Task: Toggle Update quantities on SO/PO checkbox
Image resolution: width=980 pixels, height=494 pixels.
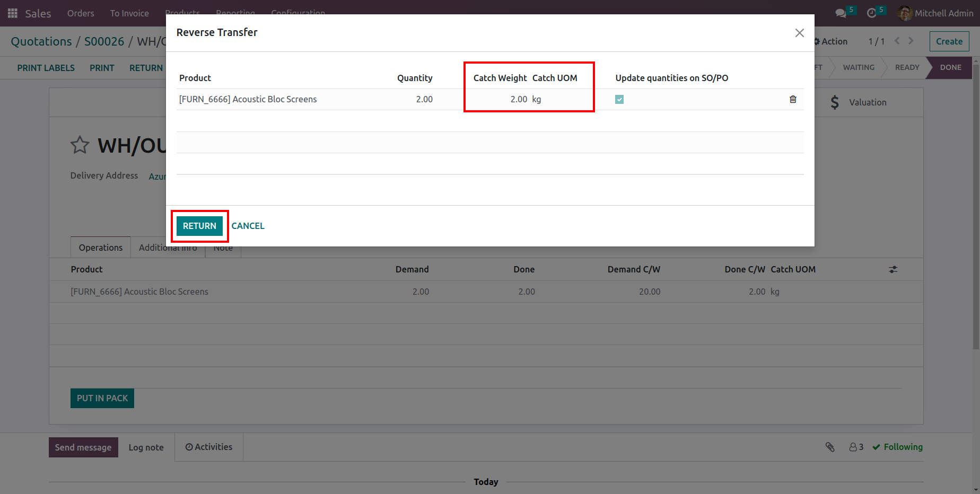Action: click(619, 99)
